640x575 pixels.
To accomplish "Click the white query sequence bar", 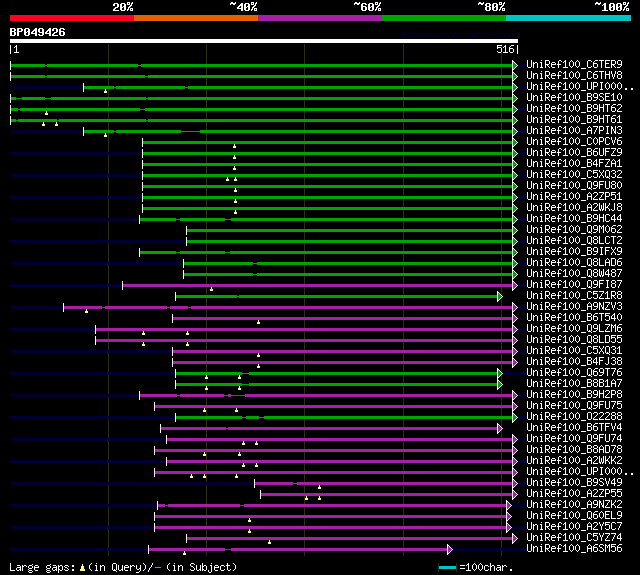I will (x=264, y=41).
